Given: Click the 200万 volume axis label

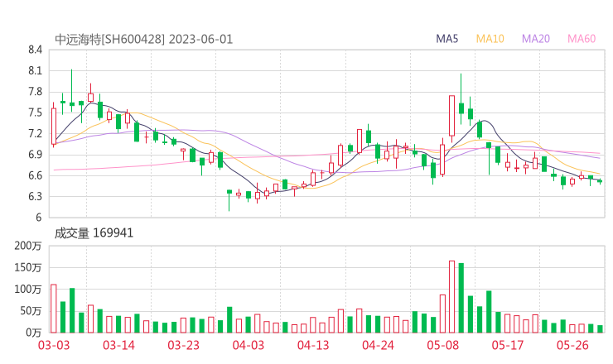Looking at the screenshot, I should pos(28,246).
